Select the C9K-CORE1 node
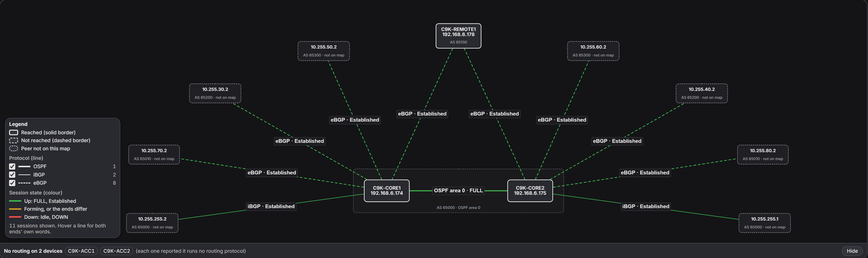The height and width of the screenshot is (258, 868). (387, 191)
